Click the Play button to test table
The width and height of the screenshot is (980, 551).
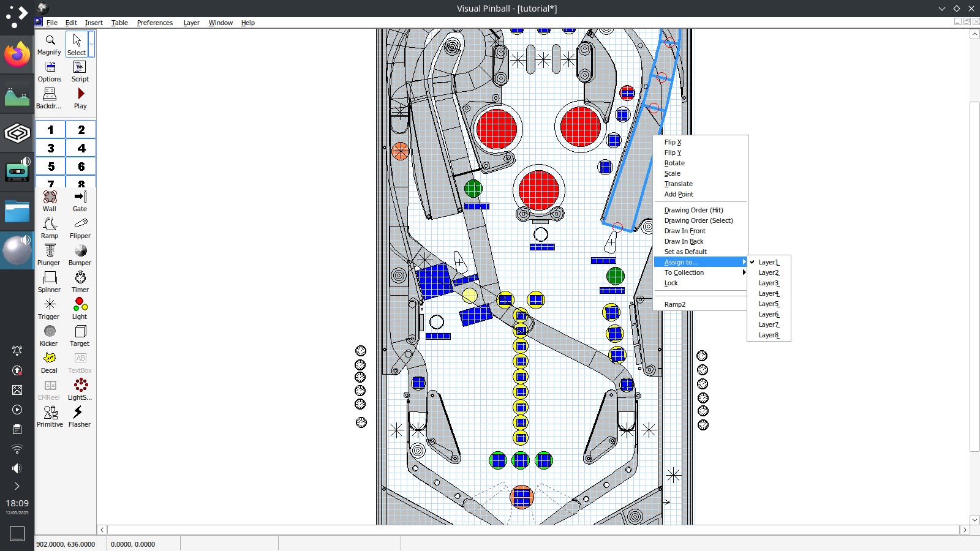pyautogui.click(x=80, y=98)
